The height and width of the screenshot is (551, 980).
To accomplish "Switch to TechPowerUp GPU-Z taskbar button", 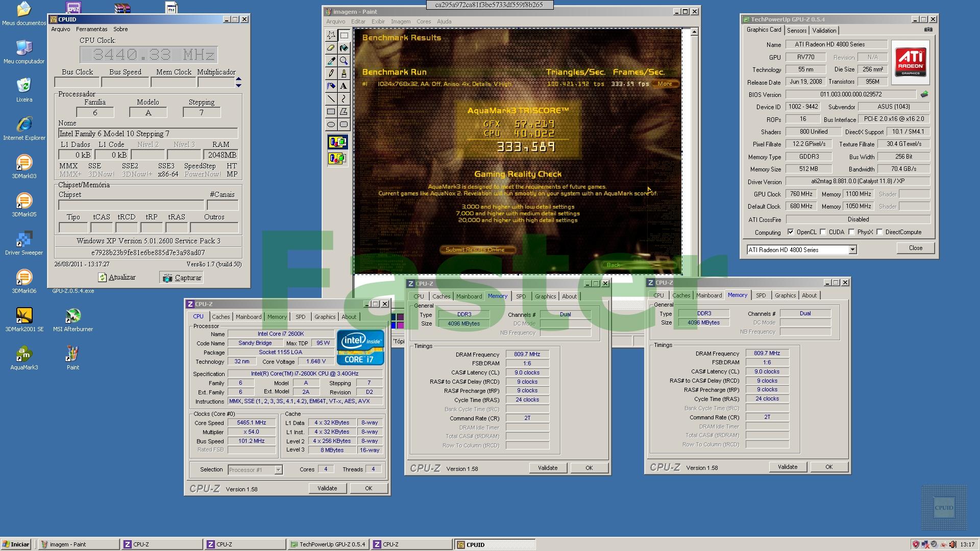I will pos(328,544).
